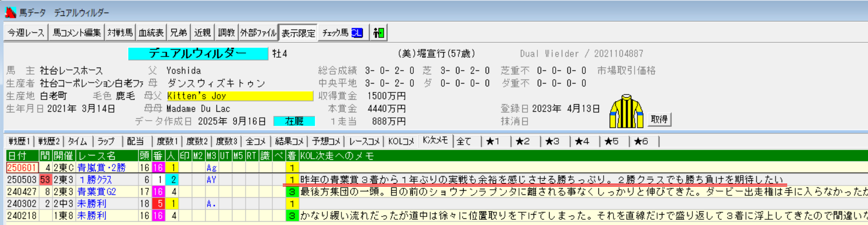This screenshot has height=225, width=868.
Task: Click the 在厩 stable status indicator
Action: click(x=294, y=121)
